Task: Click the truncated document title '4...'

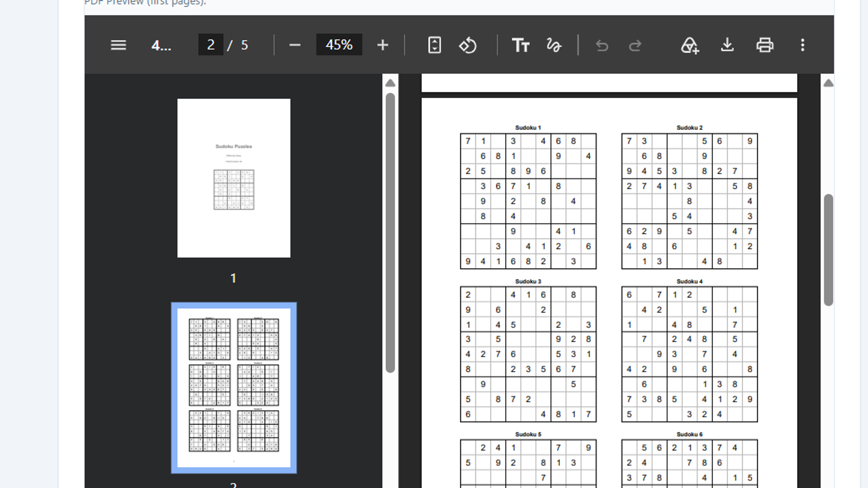Action: tap(161, 45)
